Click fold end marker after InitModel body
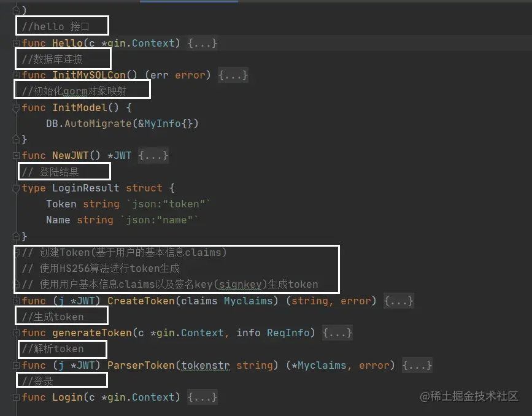532x416 pixels. [16, 139]
